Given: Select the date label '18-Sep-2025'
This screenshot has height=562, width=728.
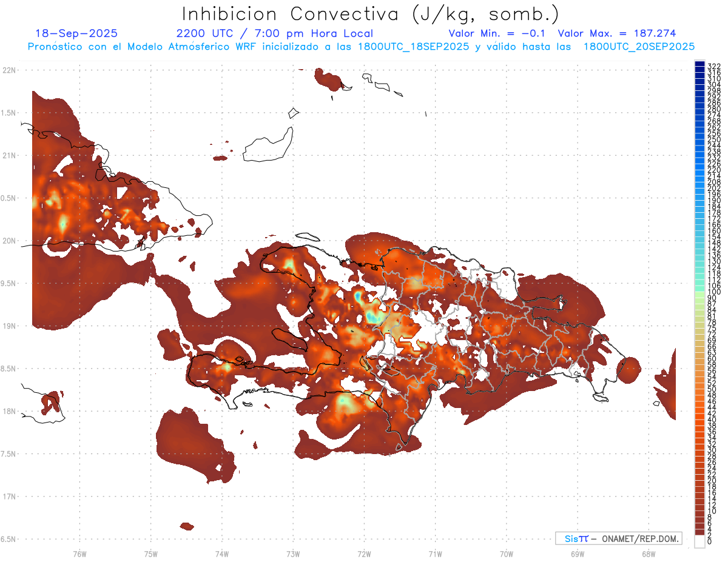Looking at the screenshot, I should tap(76, 33).
